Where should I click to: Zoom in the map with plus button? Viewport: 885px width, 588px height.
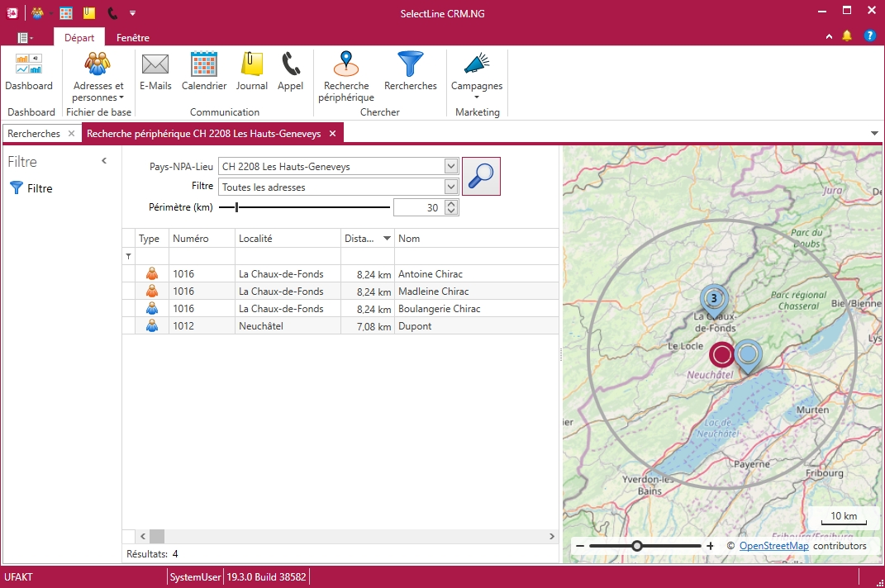(710, 546)
